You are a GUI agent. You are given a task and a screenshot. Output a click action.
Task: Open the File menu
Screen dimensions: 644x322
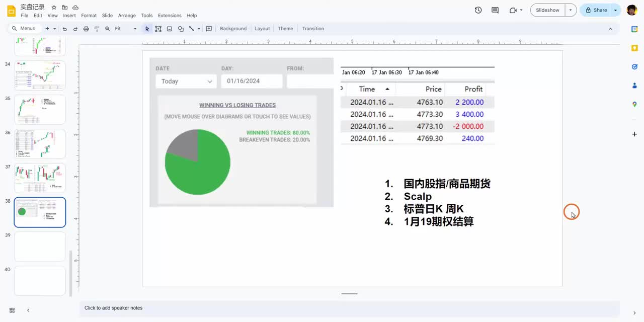tap(24, 16)
